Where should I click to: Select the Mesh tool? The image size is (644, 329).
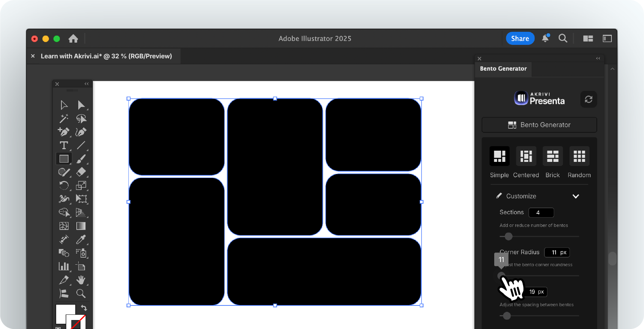64,226
